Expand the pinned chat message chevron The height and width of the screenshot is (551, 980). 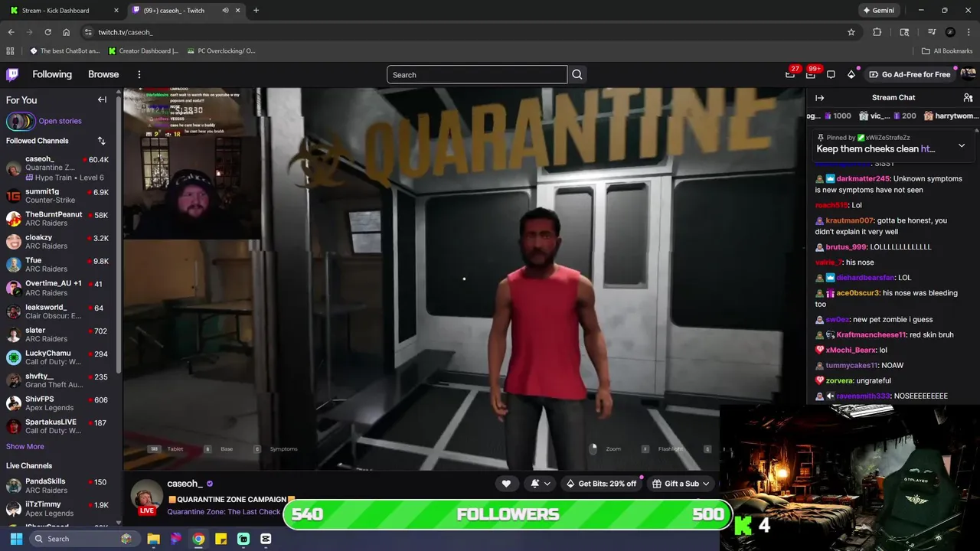(962, 145)
